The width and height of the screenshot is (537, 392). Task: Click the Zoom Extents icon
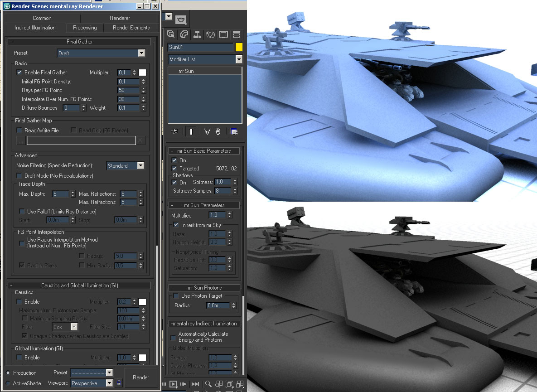point(229,384)
